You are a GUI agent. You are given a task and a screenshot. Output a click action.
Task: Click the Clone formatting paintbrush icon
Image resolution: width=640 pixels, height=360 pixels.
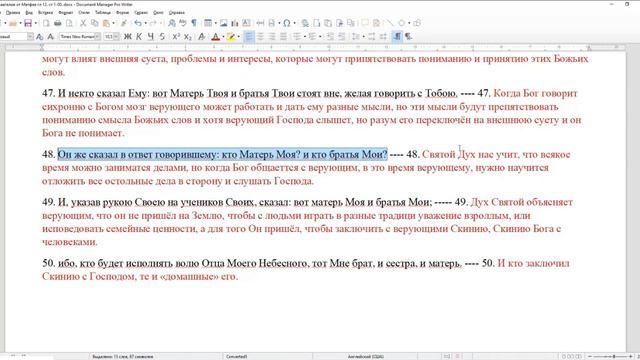pos(123,23)
